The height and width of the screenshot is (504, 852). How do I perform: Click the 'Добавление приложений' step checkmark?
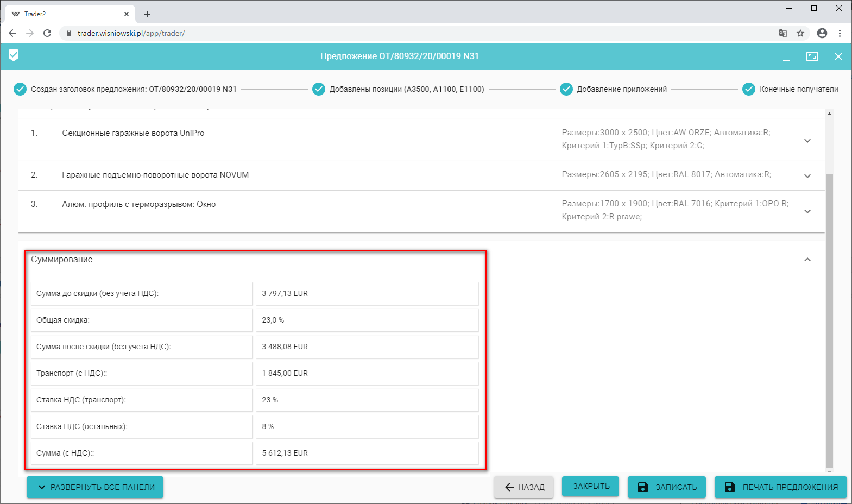coord(566,89)
